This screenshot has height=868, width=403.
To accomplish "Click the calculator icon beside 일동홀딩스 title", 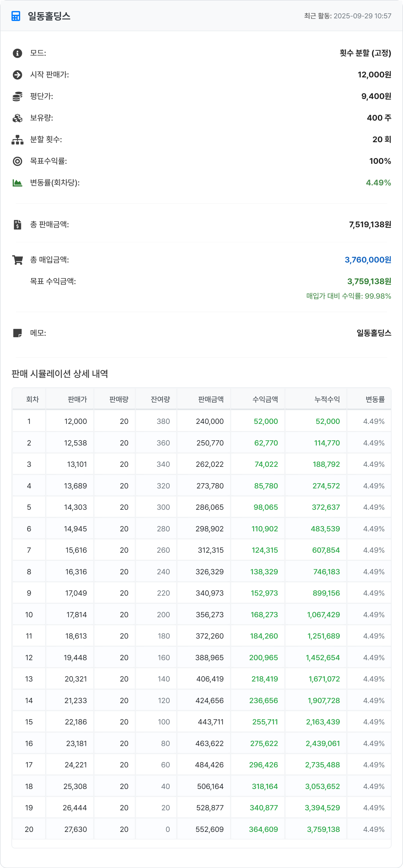I will 16,16.
